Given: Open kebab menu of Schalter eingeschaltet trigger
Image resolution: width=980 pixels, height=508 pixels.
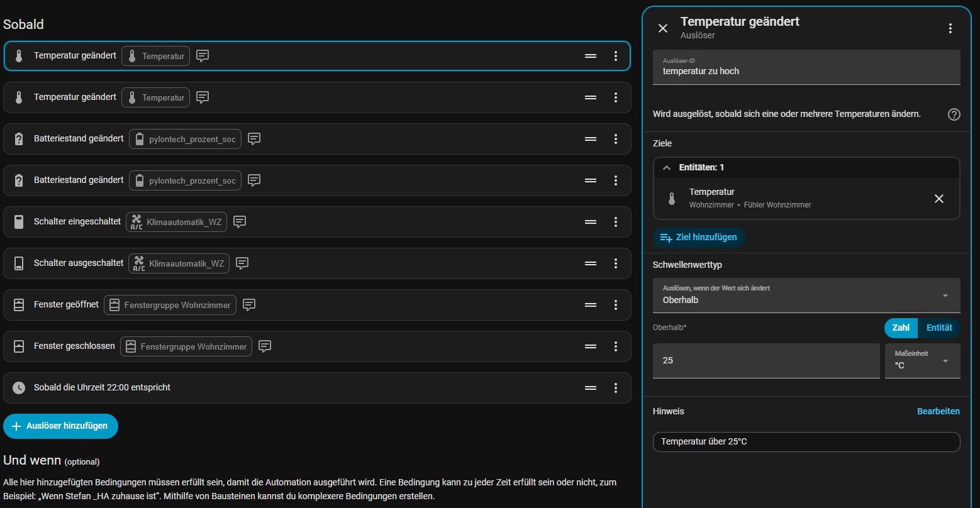Looking at the screenshot, I should [616, 222].
